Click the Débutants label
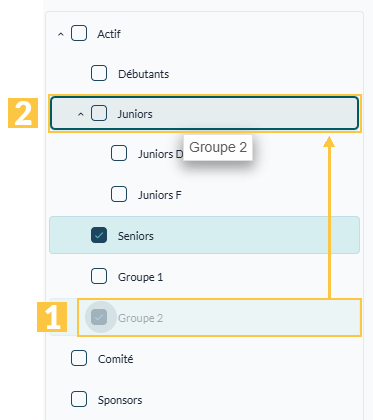 click(x=144, y=74)
